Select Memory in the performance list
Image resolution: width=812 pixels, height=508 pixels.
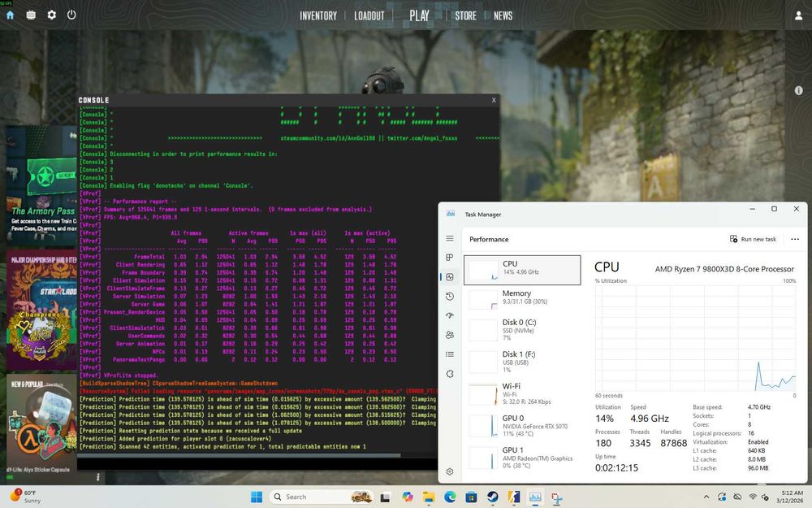point(522,298)
